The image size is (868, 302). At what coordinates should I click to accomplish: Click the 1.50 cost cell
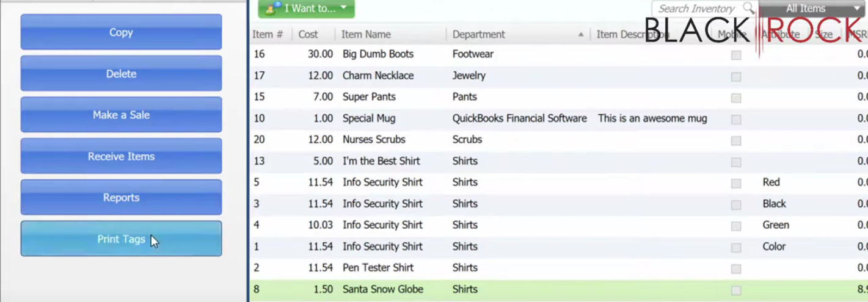(323, 289)
